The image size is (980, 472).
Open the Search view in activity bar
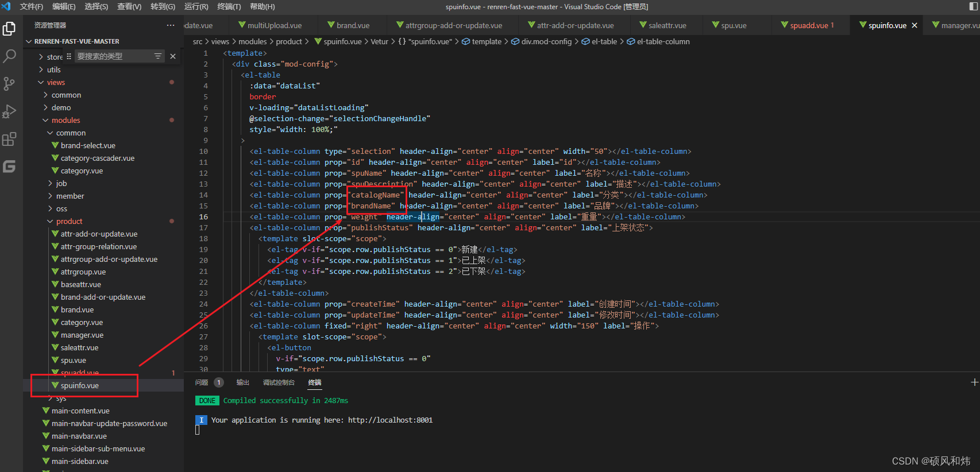[x=9, y=56]
